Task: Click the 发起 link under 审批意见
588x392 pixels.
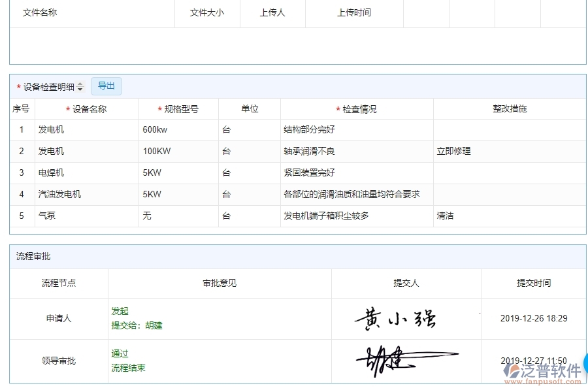Action: [x=120, y=311]
